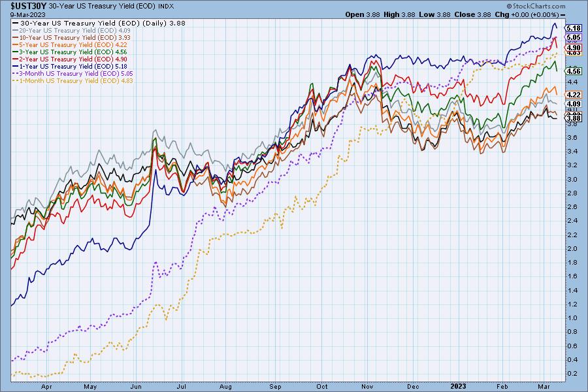Click the Apr label on the time axis
This screenshot has height=392, width=588.
pyautogui.click(x=46, y=386)
